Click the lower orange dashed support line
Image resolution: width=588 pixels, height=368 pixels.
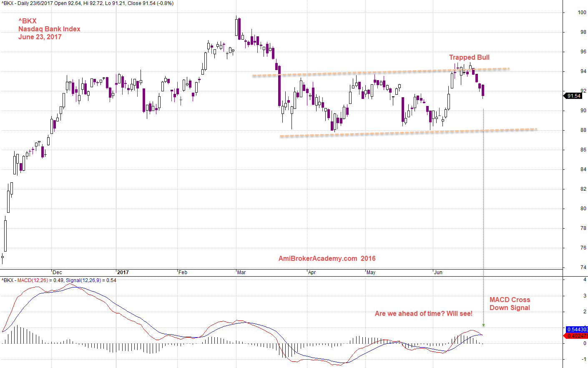pos(408,133)
